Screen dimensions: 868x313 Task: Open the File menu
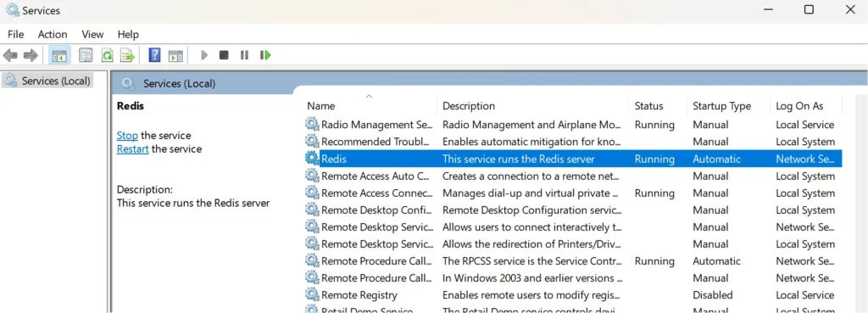(x=15, y=34)
